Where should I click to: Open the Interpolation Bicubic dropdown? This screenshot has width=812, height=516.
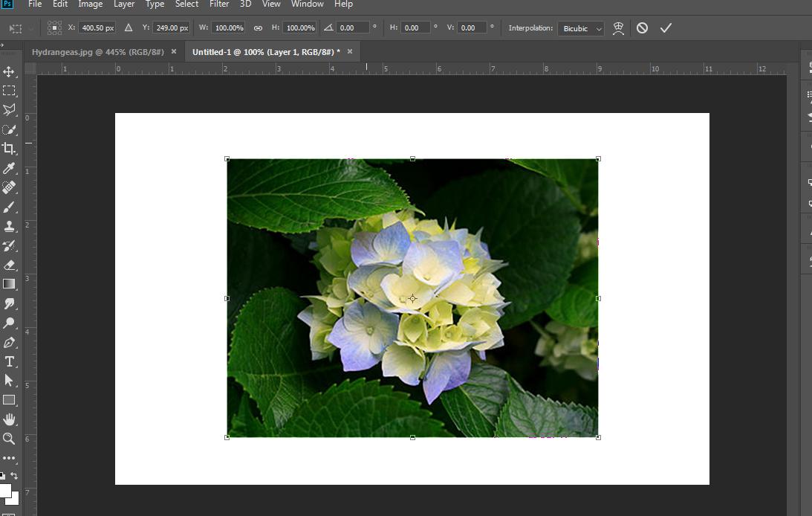[x=580, y=28]
